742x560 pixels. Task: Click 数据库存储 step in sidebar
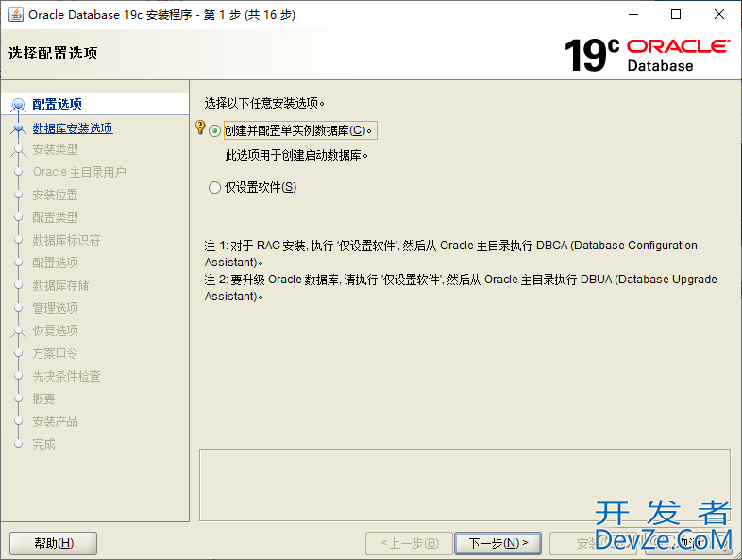point(60,285)
